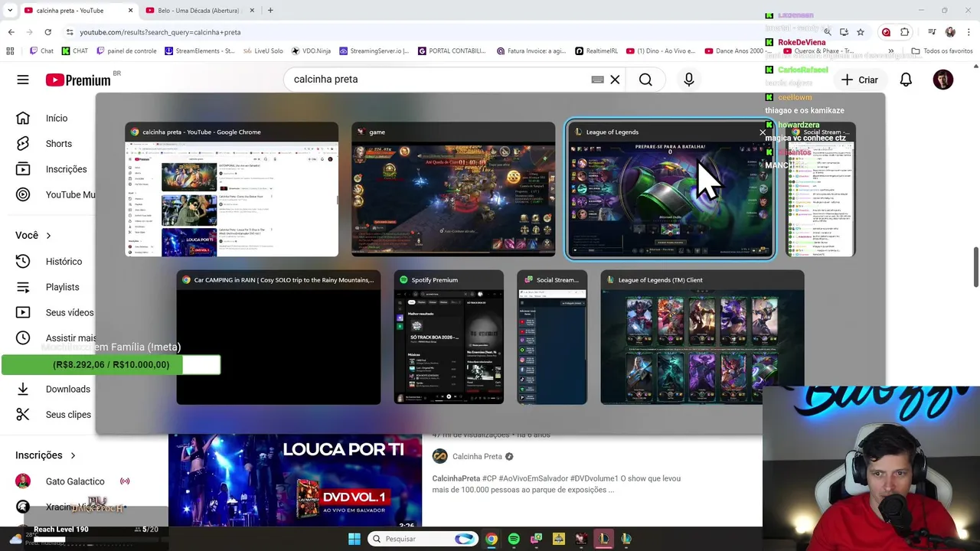Image resolution: width=980 pixels, height=551 pixels.
Task: Switch to the lower Social Stream window thumbnail
Action: click(552, 337)
